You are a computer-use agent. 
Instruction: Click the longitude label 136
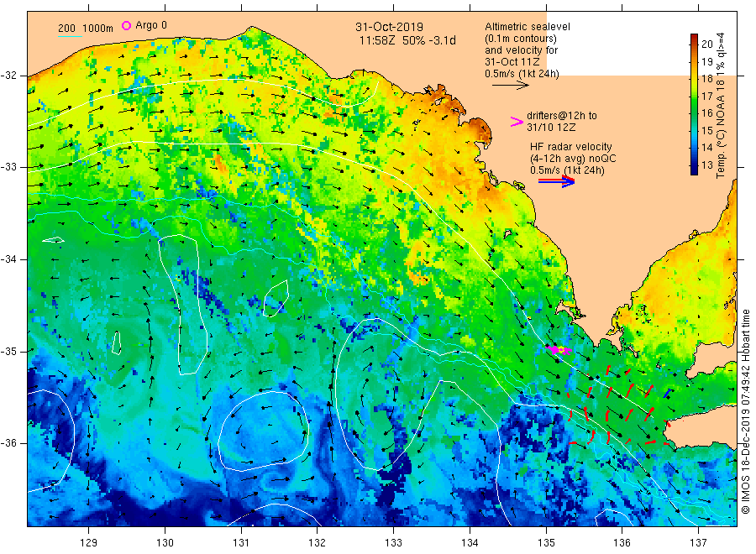pyautogui.click(x=622, y=543)
